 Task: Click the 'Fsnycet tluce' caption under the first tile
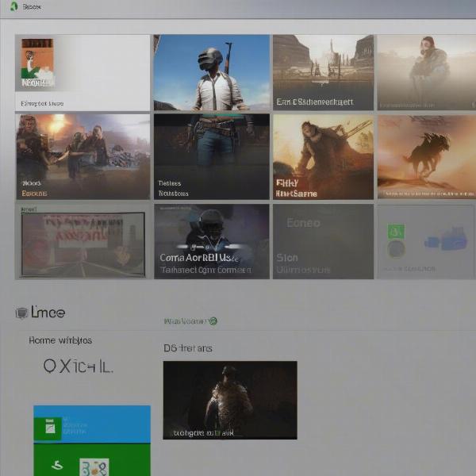click(x=42, y=103)
